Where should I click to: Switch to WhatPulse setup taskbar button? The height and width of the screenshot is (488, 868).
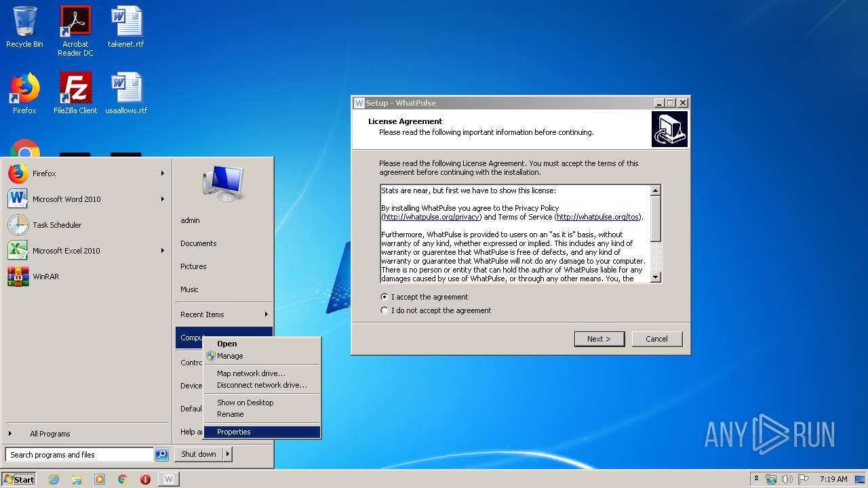[169, 479]
